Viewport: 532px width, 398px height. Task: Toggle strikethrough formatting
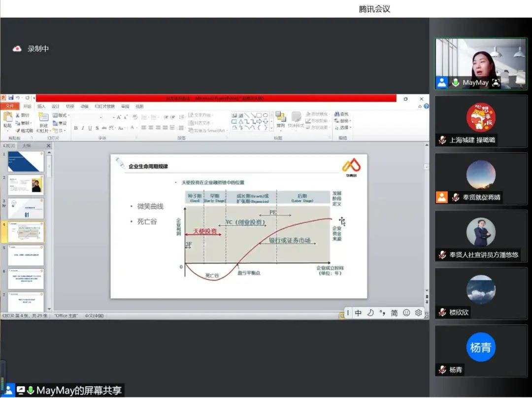104,128
